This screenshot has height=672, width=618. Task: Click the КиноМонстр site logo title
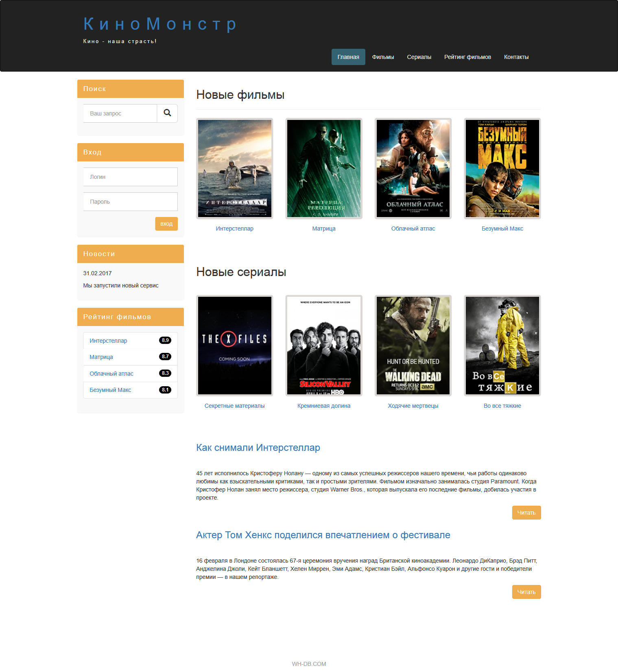pos(160,24)
